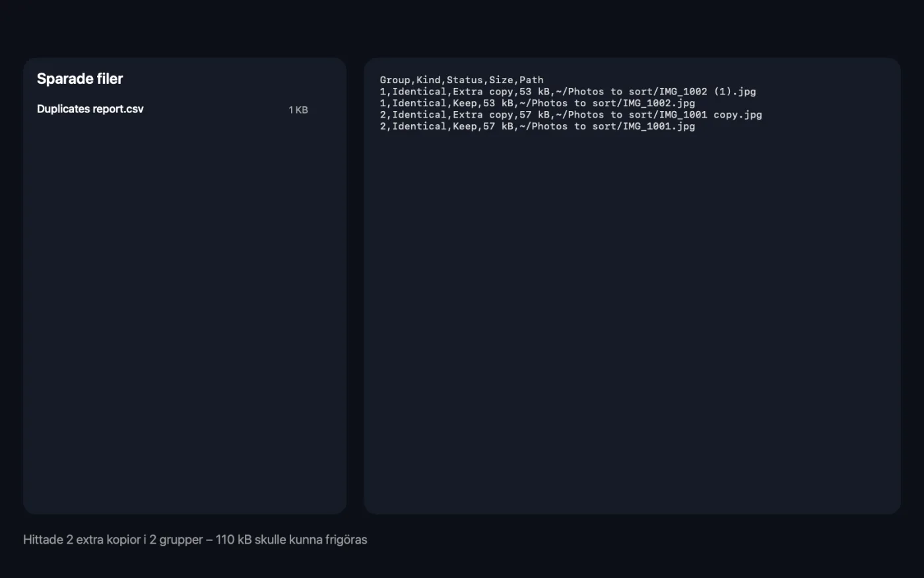Click empty area below the saved files list

click(x=185, y=310)
